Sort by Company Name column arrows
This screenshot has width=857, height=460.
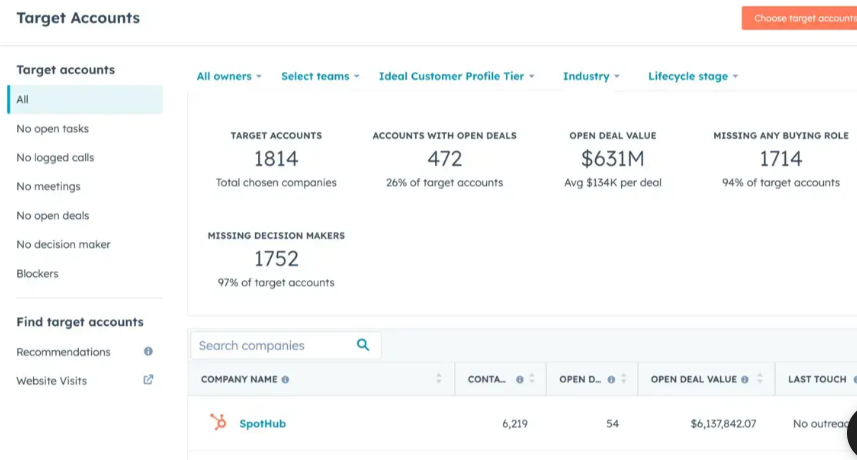pos(438,379)
